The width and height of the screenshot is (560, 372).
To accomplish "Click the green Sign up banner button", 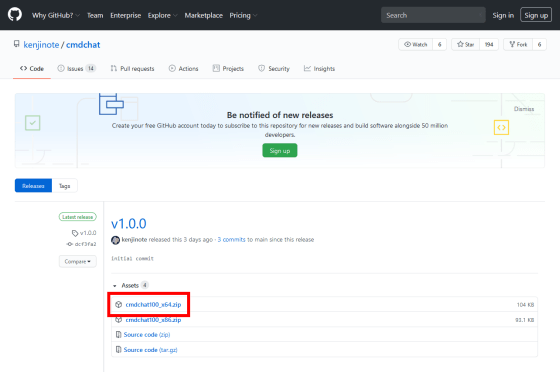I will pyautogui.click(x=280, y=151).
